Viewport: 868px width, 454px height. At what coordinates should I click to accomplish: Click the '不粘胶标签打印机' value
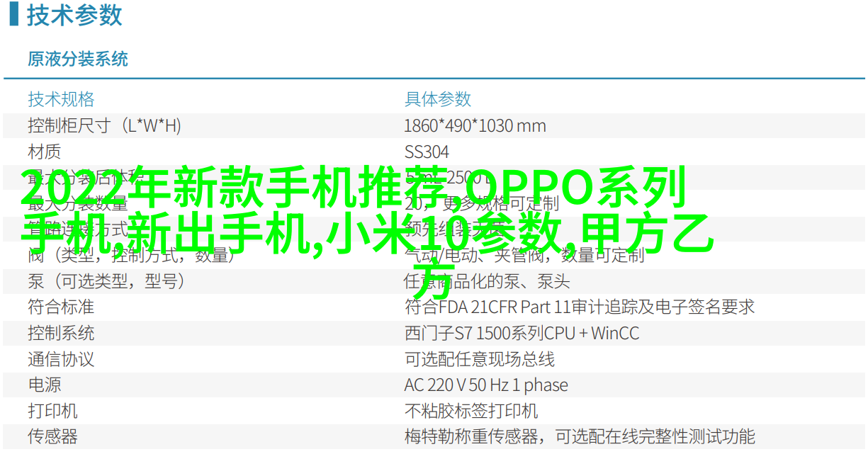[471, 411]
